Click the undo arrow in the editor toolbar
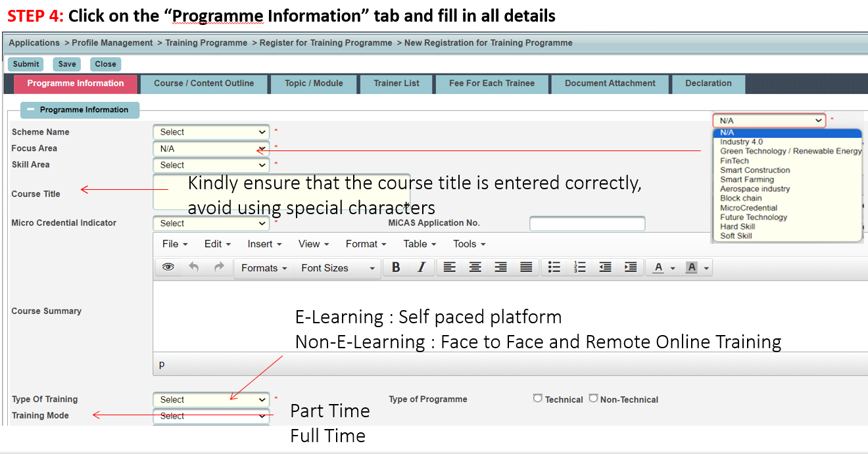This screenshot has height=454, width=868. tap(191, 267)
